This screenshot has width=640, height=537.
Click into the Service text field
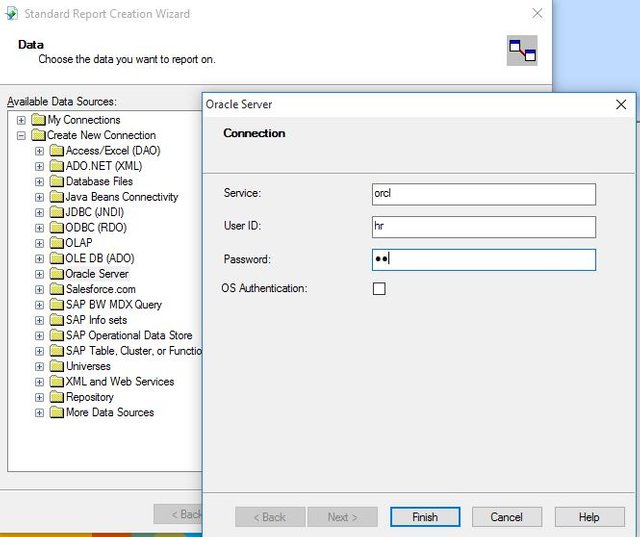484,194
